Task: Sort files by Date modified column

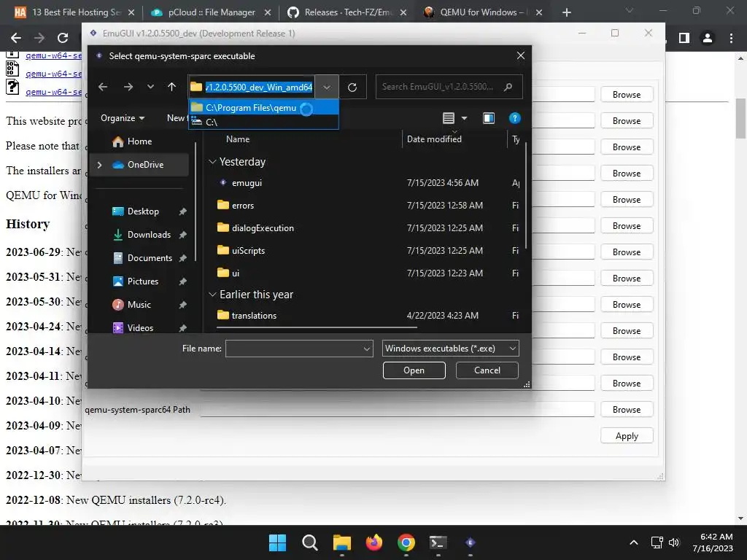Action: click(434, 139)
